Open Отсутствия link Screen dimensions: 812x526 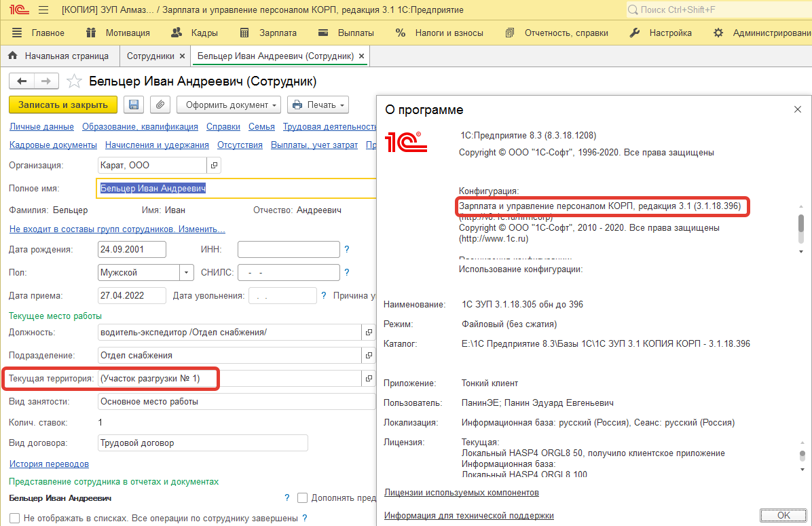pos(240,145)
